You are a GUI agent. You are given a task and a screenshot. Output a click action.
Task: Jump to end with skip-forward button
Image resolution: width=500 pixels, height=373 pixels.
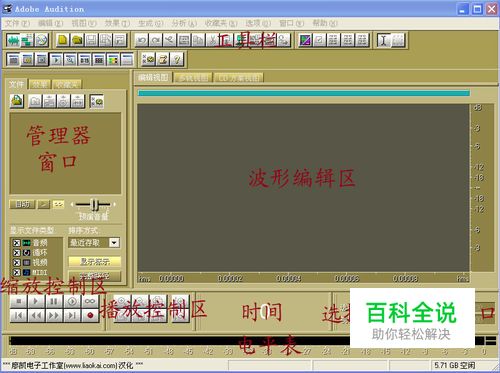(72, 315)
